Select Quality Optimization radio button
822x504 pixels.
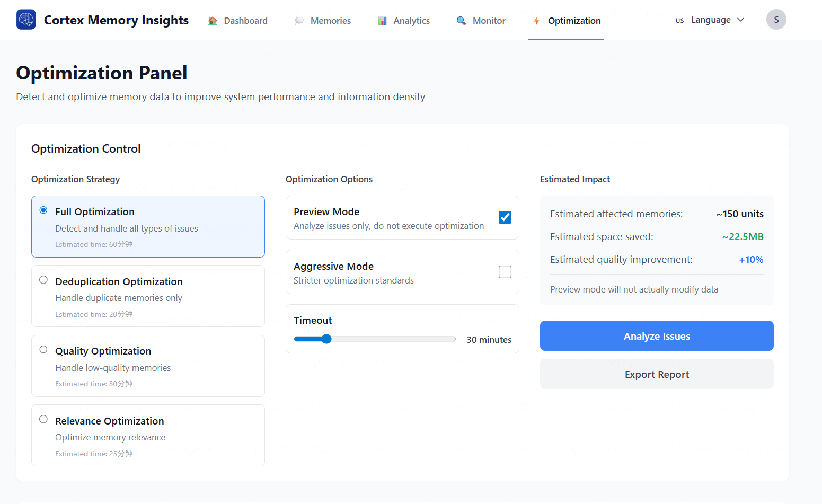pos(43,349)
